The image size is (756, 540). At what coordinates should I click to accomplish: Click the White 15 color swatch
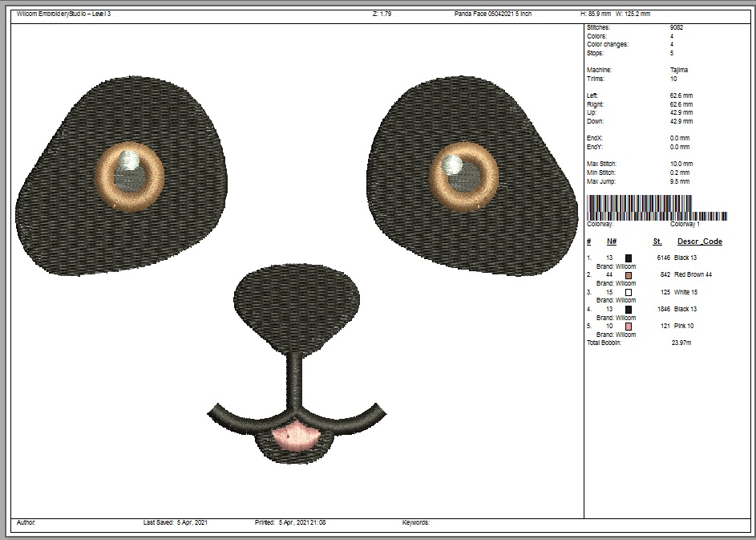tap(629, 292)
